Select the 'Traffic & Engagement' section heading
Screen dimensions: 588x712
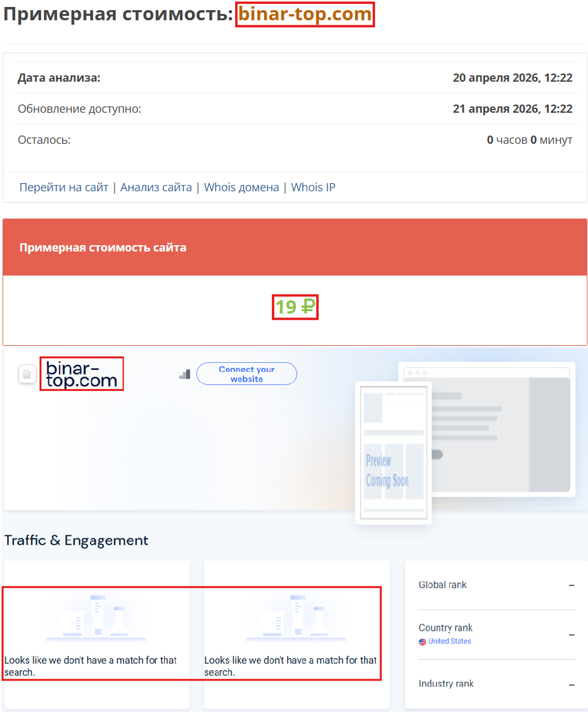pyautogui.click(x=76, y=540)
